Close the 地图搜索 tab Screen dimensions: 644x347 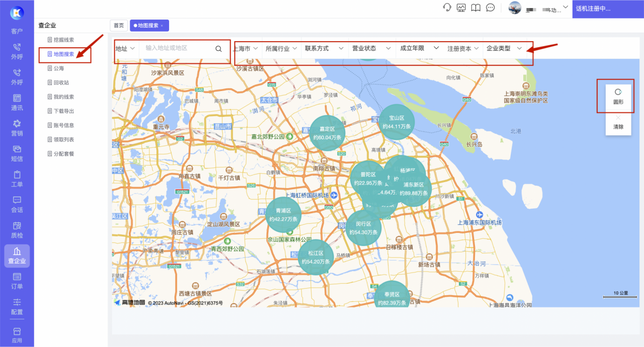tap(162, 26)
